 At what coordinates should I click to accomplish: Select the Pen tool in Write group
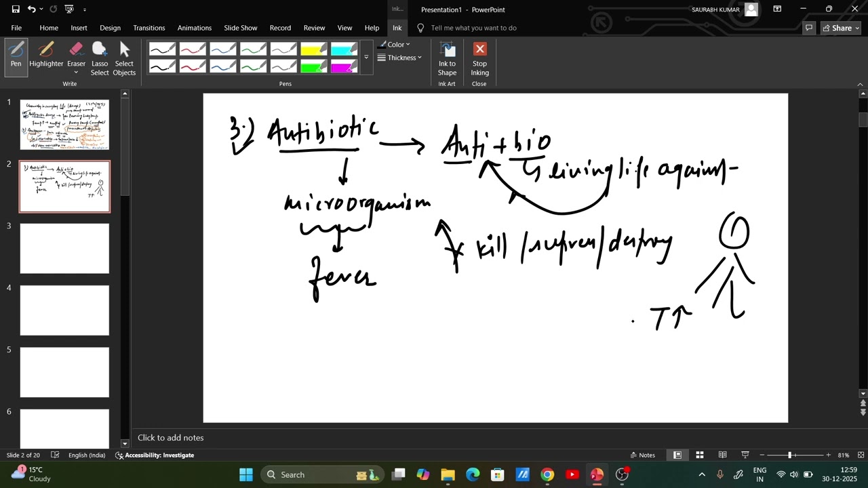coord(16,56)
